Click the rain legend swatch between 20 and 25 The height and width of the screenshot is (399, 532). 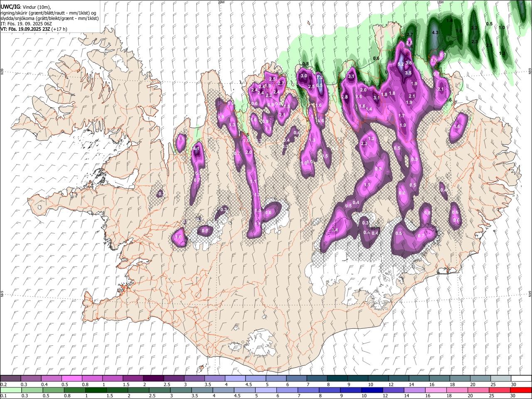[479, 390]
